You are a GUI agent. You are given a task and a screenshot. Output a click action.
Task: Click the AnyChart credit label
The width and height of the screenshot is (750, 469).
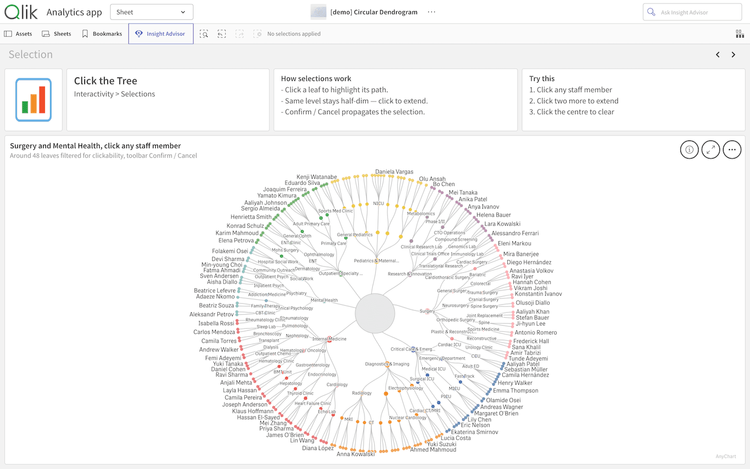(726, 457)
